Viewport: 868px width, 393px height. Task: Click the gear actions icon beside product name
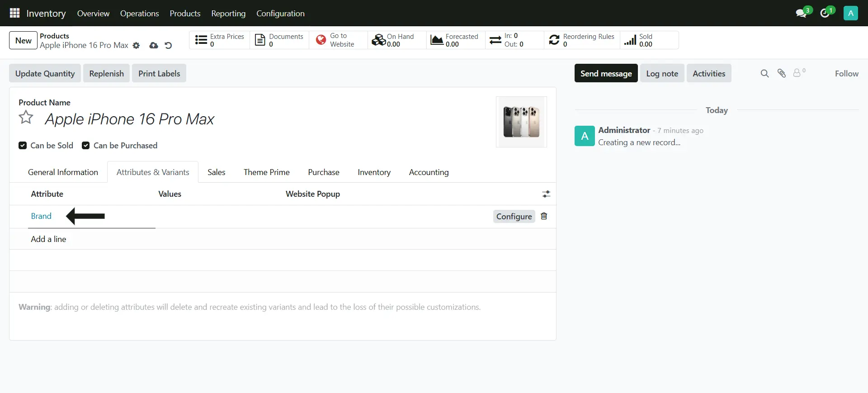coord(136,46)
